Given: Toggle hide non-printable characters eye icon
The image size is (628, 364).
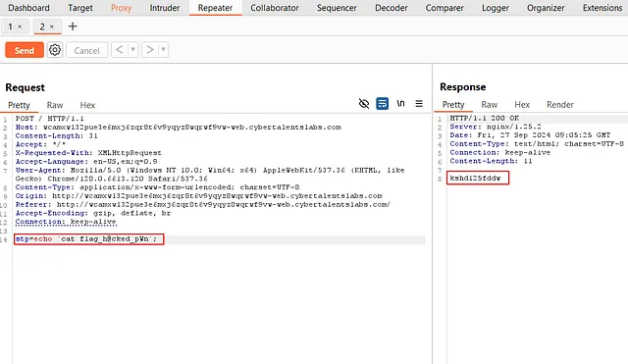Looking at the screenshot, I should click(364, 104).
